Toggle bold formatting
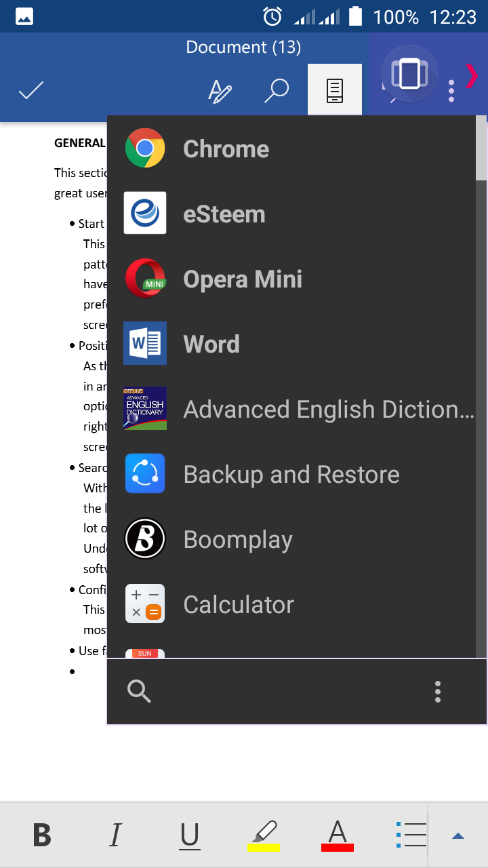This screenshot has width=488, height=868. pyautogui.click(x=42, y=835)
